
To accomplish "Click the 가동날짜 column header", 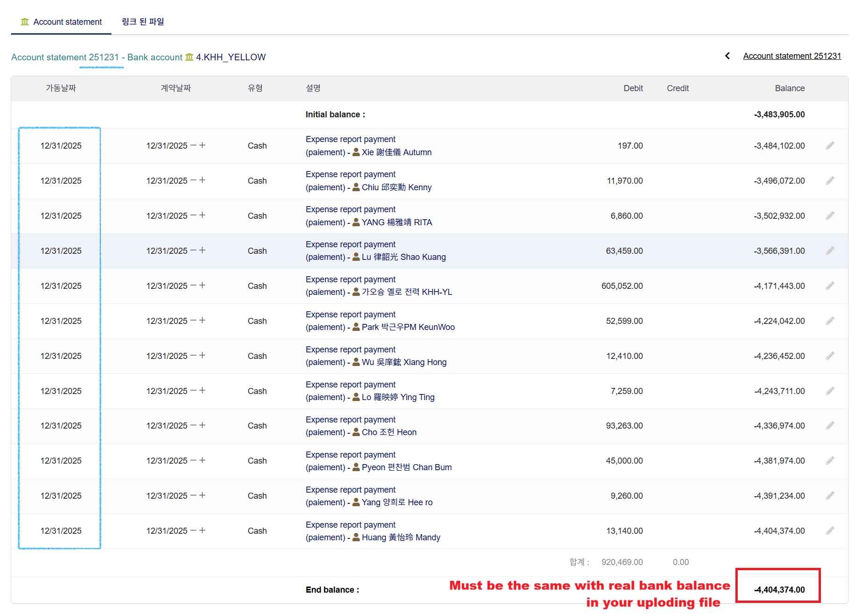I will click(61, 88).
